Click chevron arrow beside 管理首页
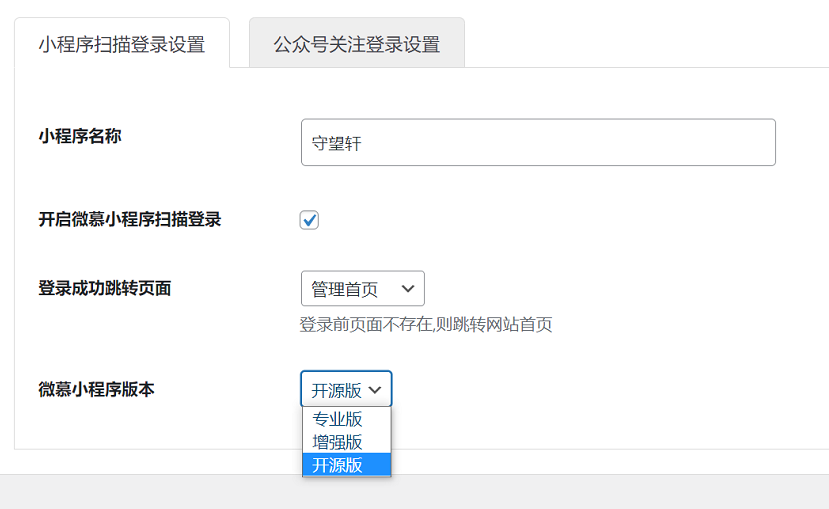This screenshot has width=829, height=509. tap(408, 289)
